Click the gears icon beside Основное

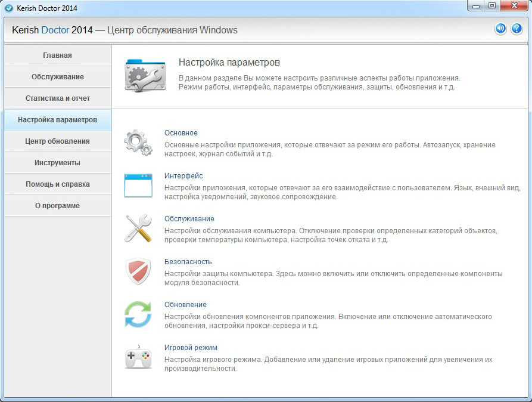click(x=138, y=143)
